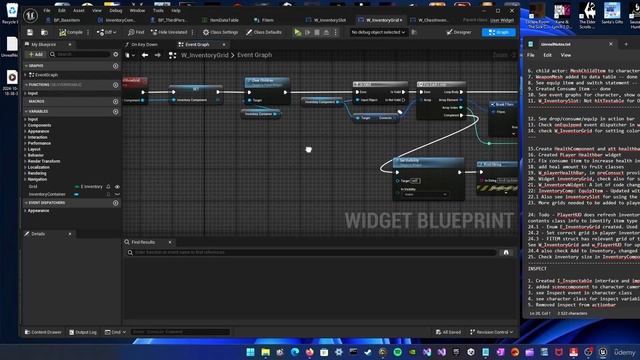The height and width of the screenshot is (360, 640).
Task: Add new graph with plus icon
Action: pos(116,66)
